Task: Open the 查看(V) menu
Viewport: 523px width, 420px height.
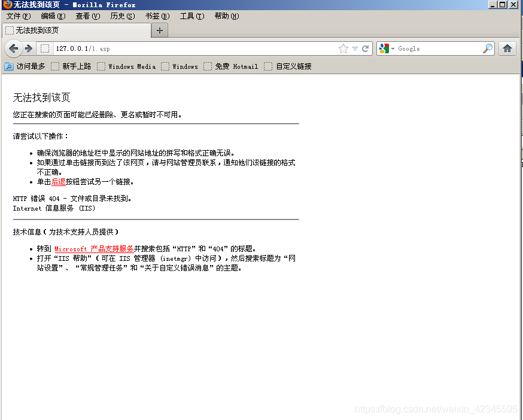Action: click(88, 16)
